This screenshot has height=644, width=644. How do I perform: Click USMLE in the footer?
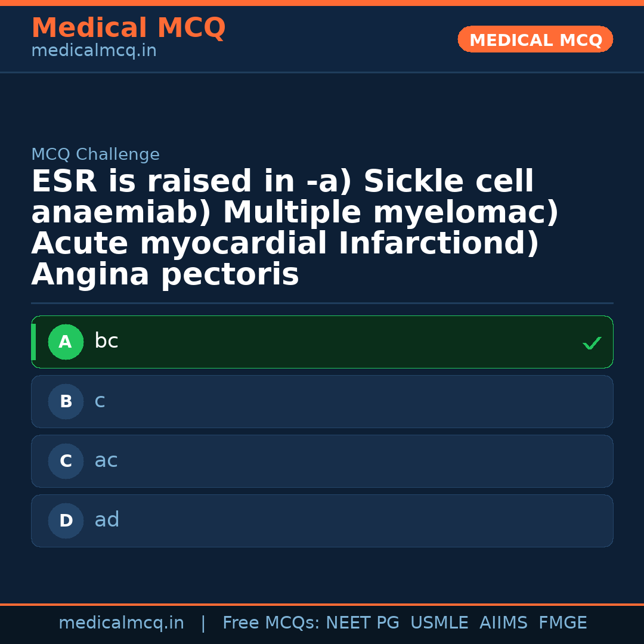click(x=439, y=623)
